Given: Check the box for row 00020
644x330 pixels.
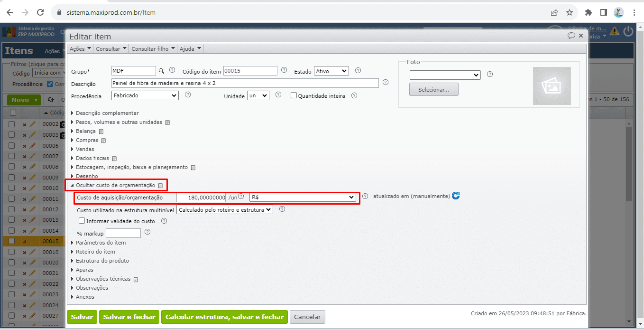Looking at the screenshot, I should tap(13, 263).
